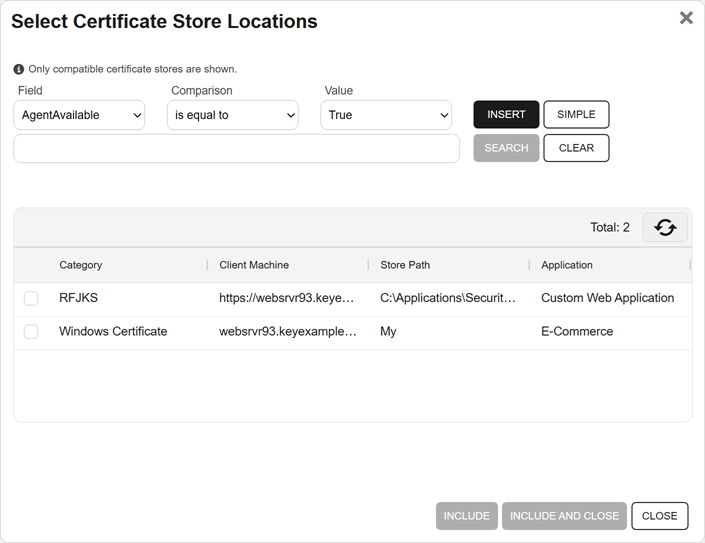Click the INCLUDE button
The width and height of the screenshot is (705, 543).
pyautogui.click(x=466, y=516)
